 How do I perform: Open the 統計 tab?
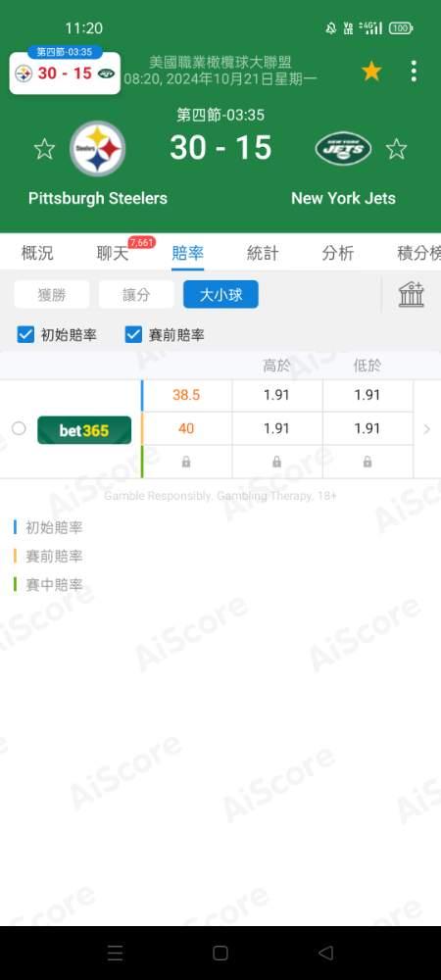(x=263, y=253)
